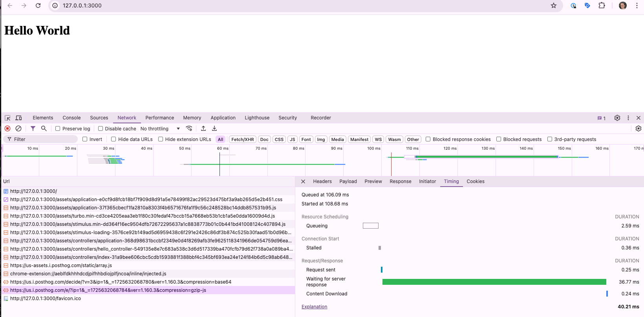Open Network panel settings gear
The width and height of the screenshot is (644, 317).
pyautogui.click(x=639, y=128)
